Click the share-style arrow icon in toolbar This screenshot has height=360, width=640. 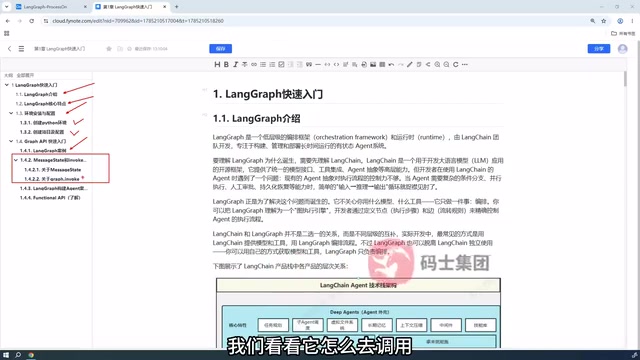[x=428, y=64]
